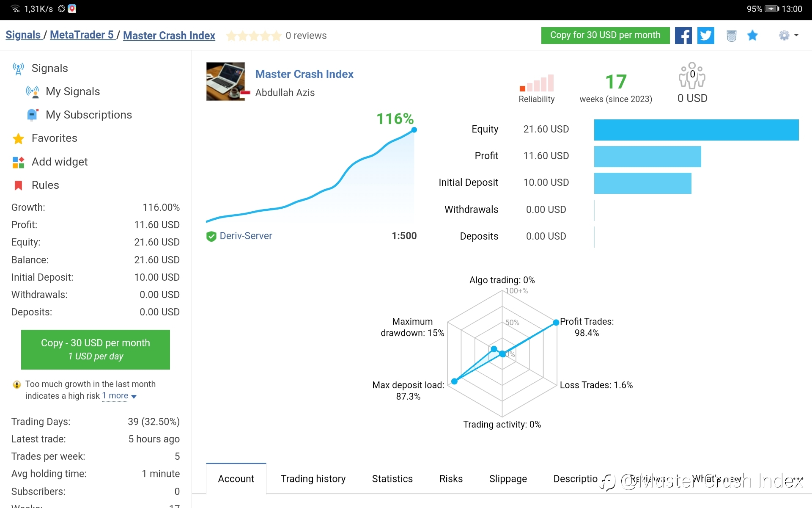The width and height of the screenshot is (812, 508).
Task: Click the 0 reviews text
Action: (306, 36)
